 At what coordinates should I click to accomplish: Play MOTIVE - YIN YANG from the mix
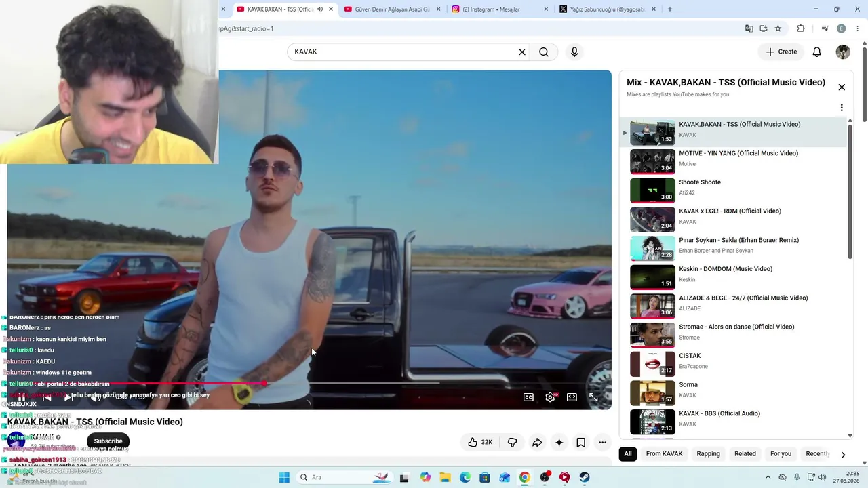(x=733, y=161)
